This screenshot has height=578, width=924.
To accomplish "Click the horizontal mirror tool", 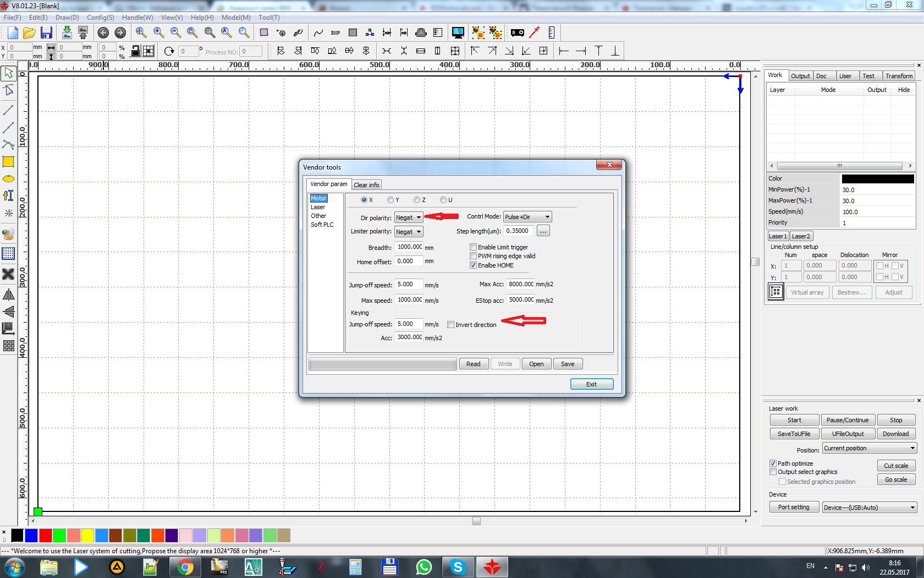I will (8, 295).
